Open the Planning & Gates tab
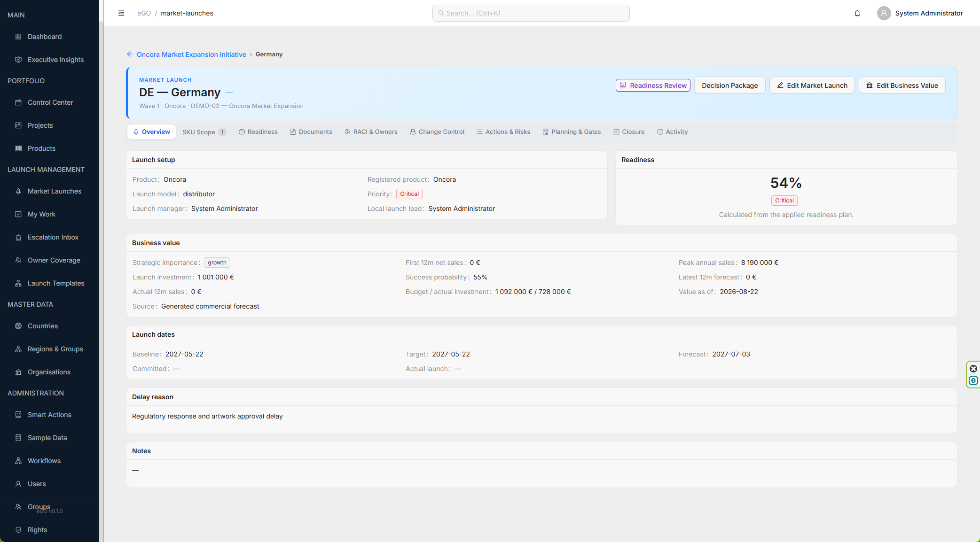The image size is (980, 542). click(572, 132)
